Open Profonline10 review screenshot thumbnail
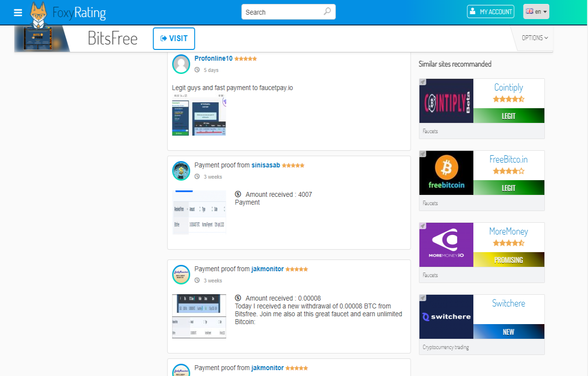This screenshot has width=588, height=376. [x=199, y=116]
